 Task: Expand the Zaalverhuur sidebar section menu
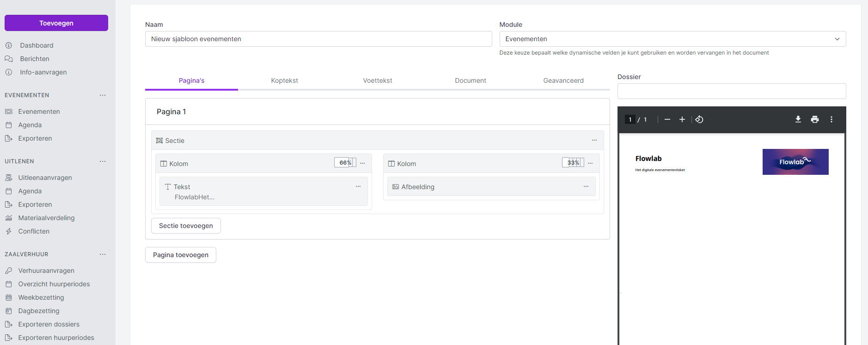103,254
